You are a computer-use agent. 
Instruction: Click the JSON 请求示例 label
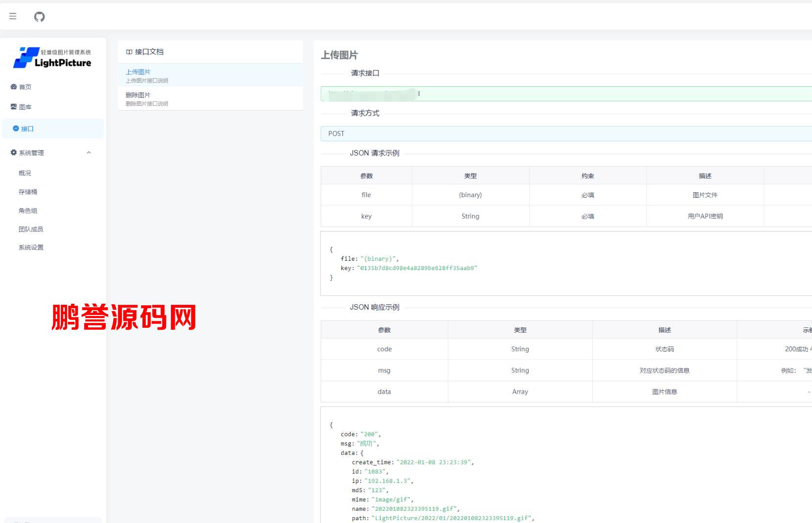tap(374, 153)
